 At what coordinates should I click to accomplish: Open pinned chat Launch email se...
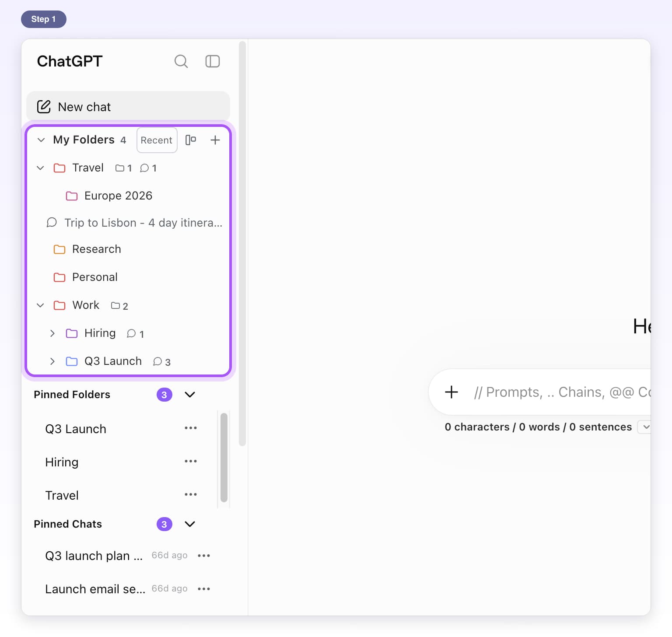(x=95, y=589)
